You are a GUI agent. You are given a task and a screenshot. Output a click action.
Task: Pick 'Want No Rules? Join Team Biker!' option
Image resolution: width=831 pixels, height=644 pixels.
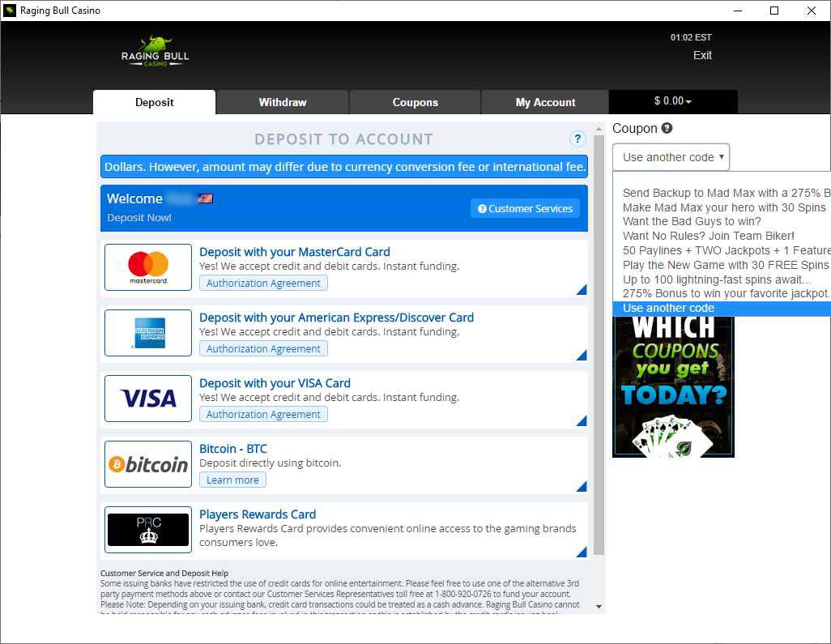pos(722,236)
